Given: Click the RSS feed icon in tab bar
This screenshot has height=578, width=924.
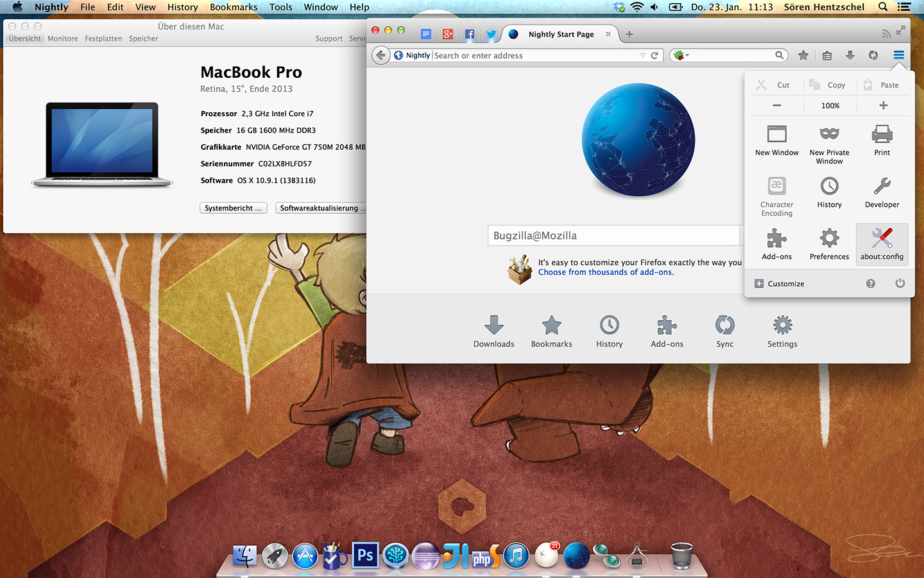Looking at the screenshot, I should tap(886, 33).
